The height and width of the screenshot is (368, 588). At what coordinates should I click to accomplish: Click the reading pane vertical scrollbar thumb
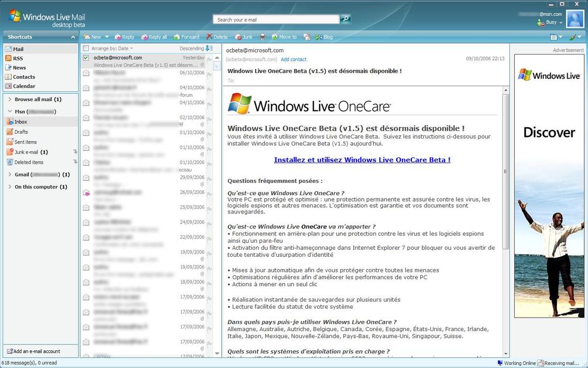(506, 171)
